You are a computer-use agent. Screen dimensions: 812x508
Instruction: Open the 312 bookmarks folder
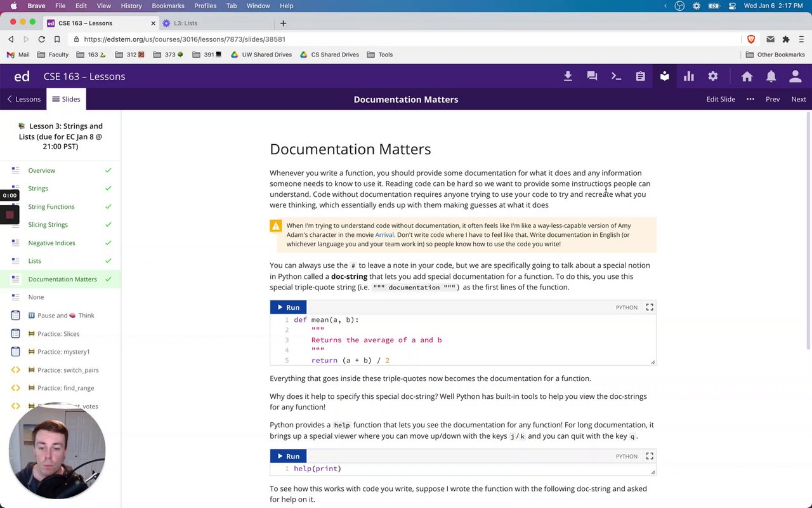130,55
